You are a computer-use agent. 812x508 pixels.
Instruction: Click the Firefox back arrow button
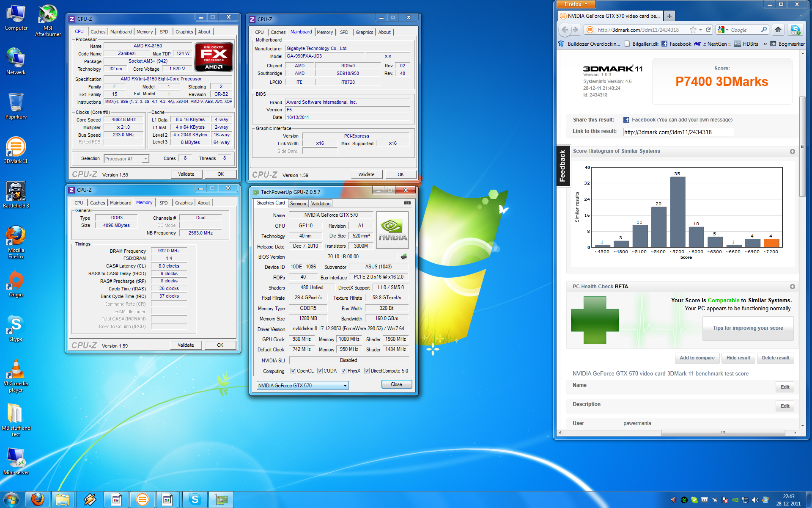point(565,30)
